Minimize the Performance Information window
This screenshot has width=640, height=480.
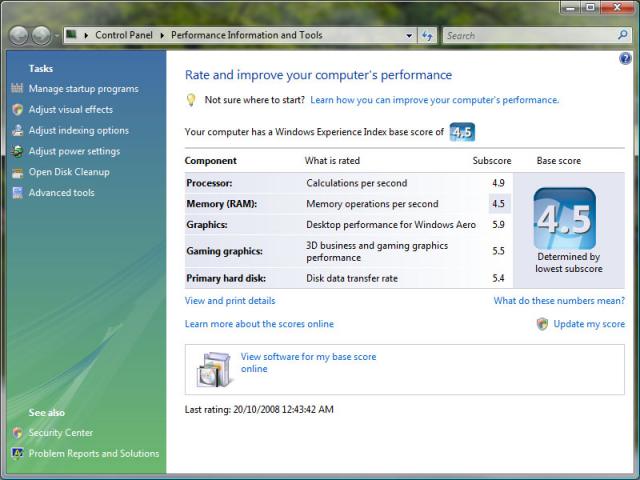[571, 7]
